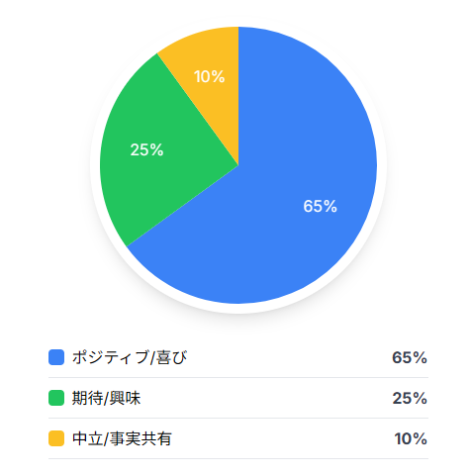Click the 期待/興味 legend label
The width and height of the screenshot is (471, 476).
106,398
